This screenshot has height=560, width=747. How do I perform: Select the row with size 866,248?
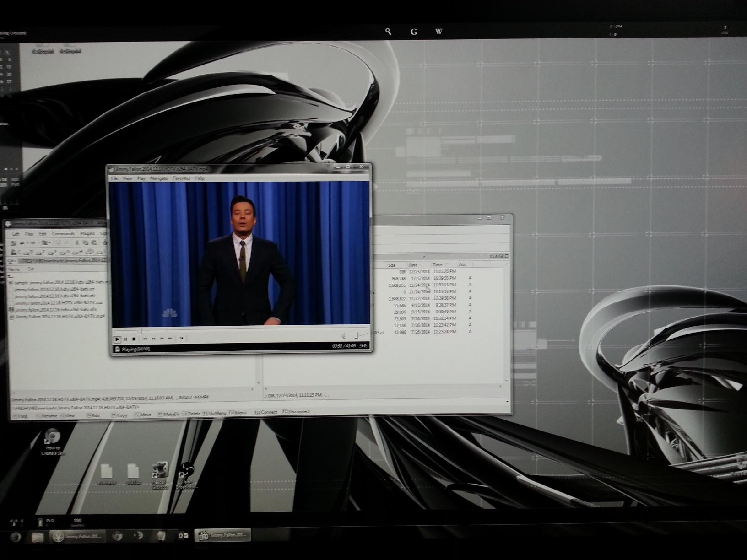428,278
